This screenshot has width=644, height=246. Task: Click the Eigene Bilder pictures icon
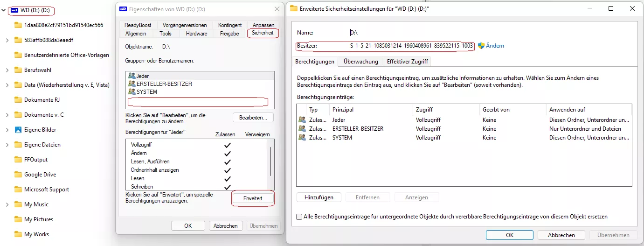coord(18,130)
